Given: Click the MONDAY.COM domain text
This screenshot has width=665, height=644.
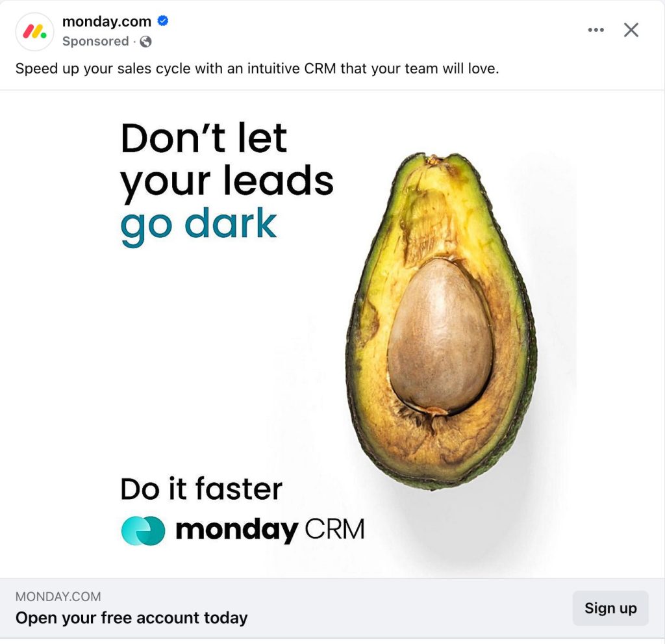Looking at the screenshot, I should click(58, 597).
